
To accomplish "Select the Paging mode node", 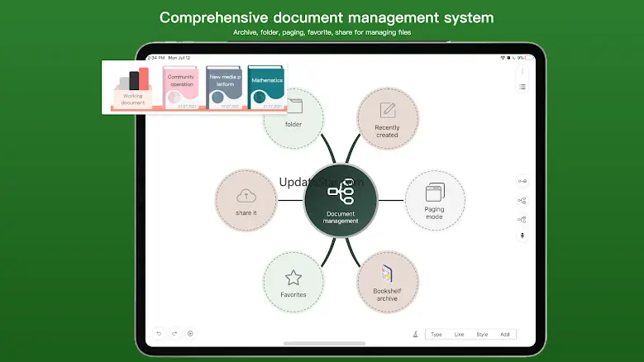I will (435, 200).
